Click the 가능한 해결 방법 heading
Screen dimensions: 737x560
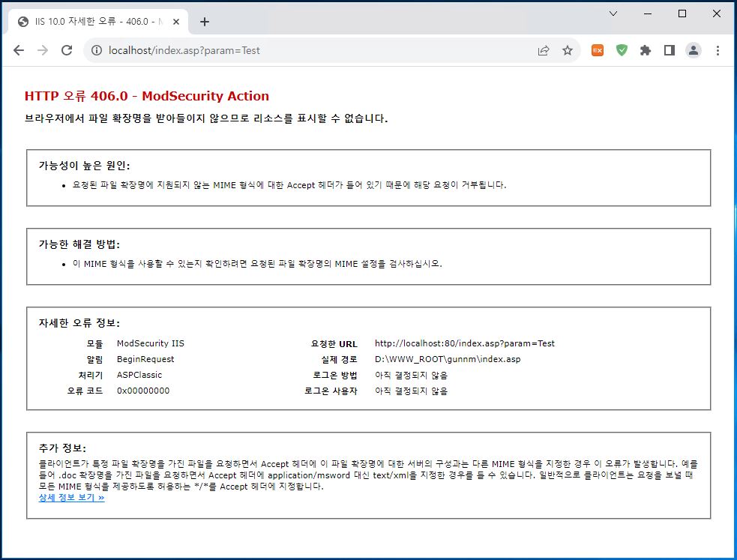79,244
